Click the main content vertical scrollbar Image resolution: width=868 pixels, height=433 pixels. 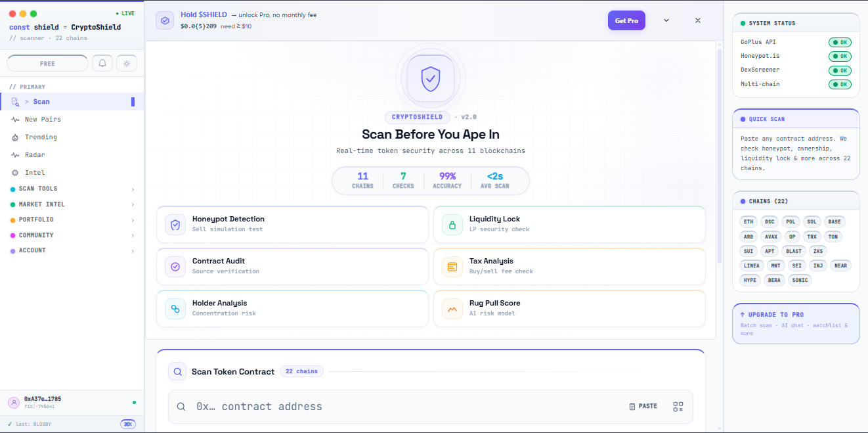719,156
